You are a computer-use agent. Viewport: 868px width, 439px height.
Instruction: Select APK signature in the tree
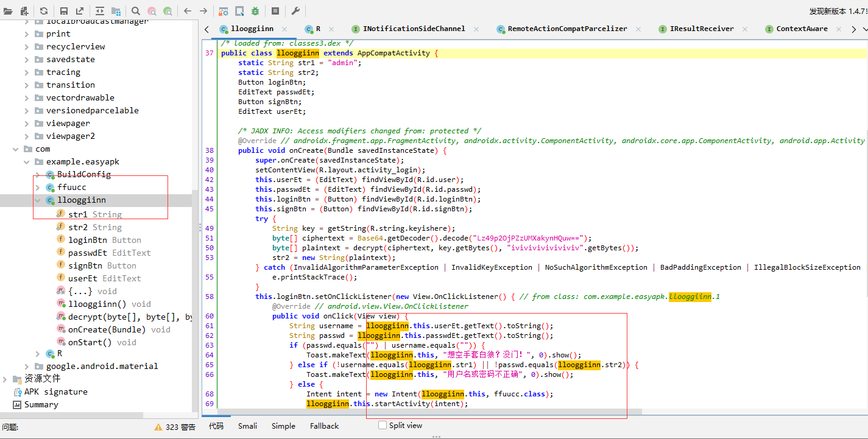pos(55,392)
